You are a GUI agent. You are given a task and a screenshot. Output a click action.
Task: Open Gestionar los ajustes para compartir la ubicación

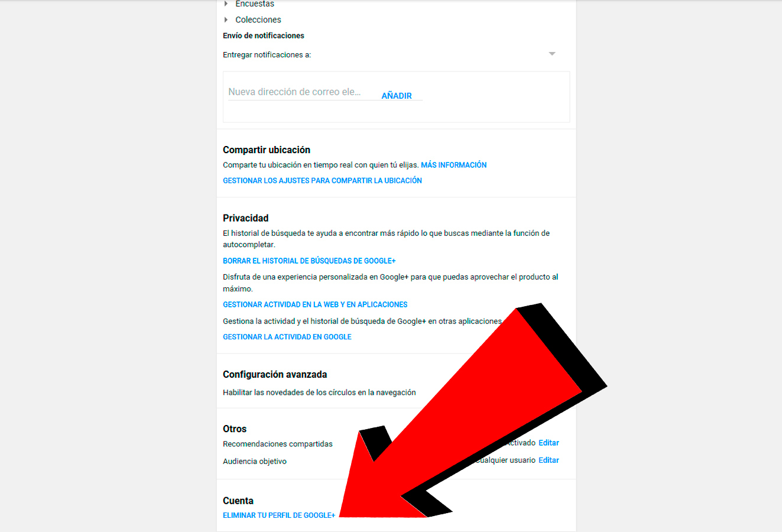[322, 181]
